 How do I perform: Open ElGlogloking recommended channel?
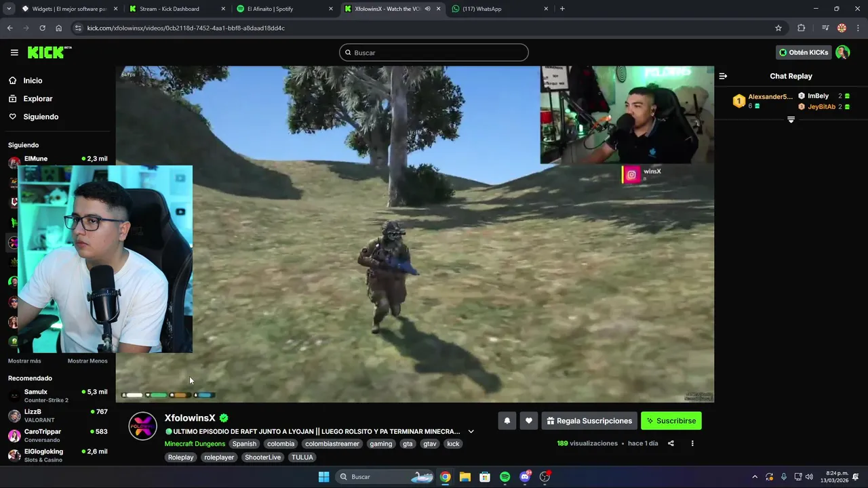point(58,455)
